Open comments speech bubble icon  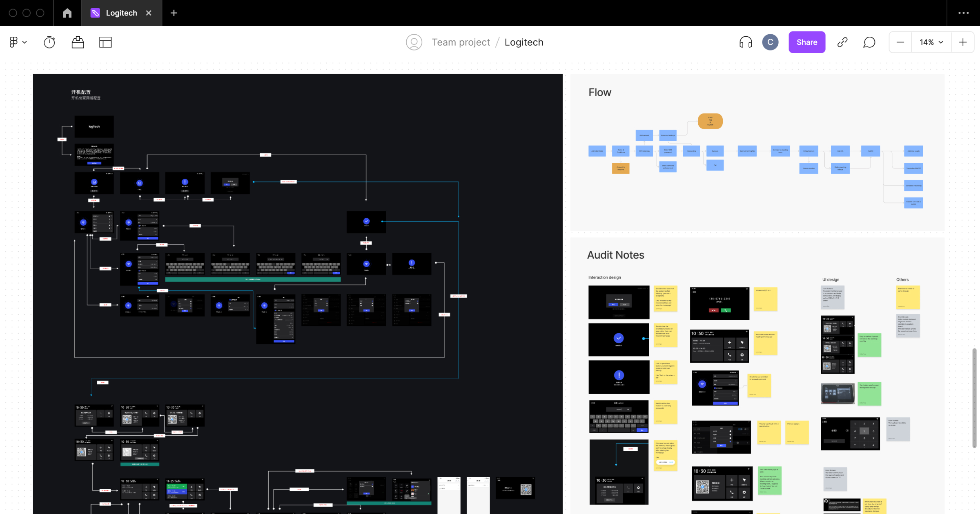coord(869,42)
